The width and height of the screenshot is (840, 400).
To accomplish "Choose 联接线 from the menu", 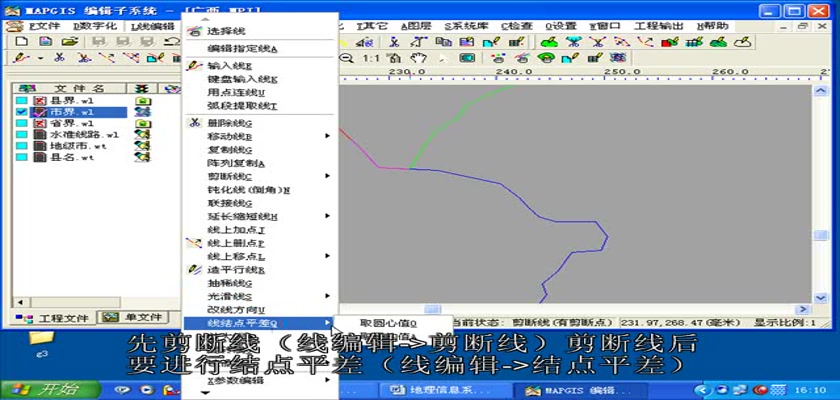I will 259,203.
